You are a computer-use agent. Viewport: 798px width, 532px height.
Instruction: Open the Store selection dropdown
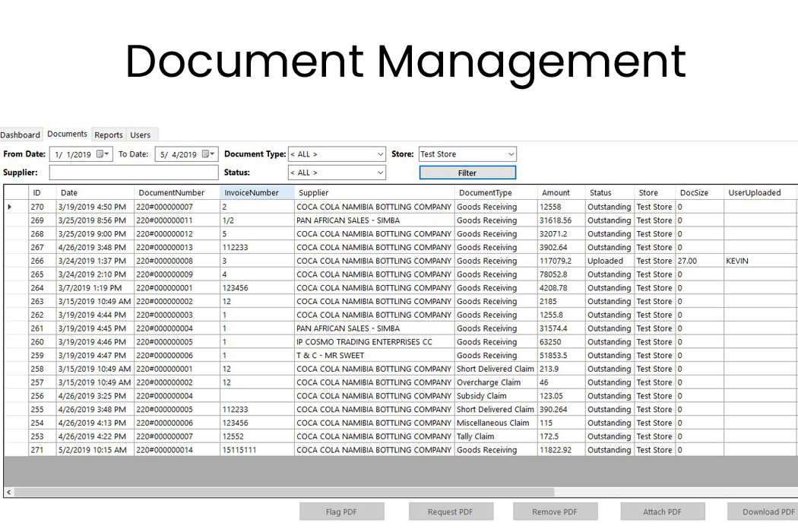511,154
